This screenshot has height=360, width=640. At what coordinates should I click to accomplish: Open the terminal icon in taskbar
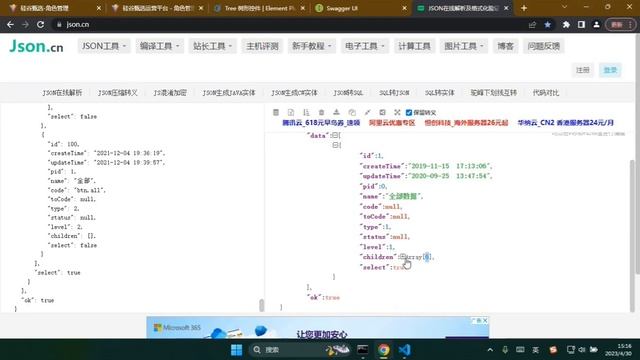(x=362, y=350)
